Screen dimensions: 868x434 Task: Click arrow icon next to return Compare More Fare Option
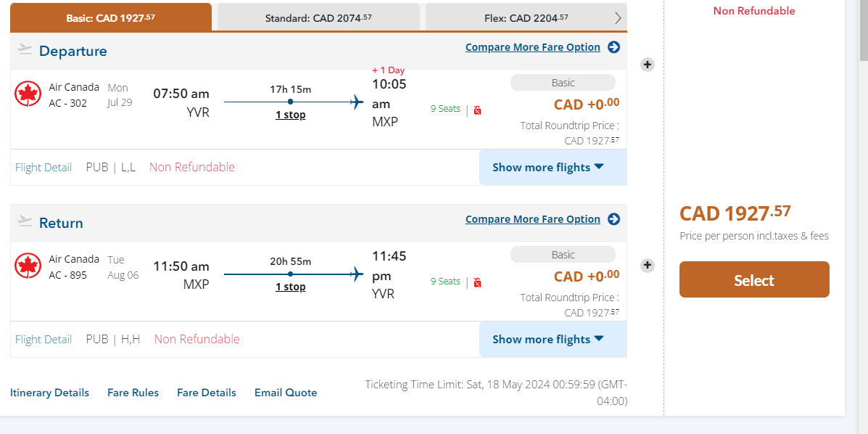[x=613, y=219]
